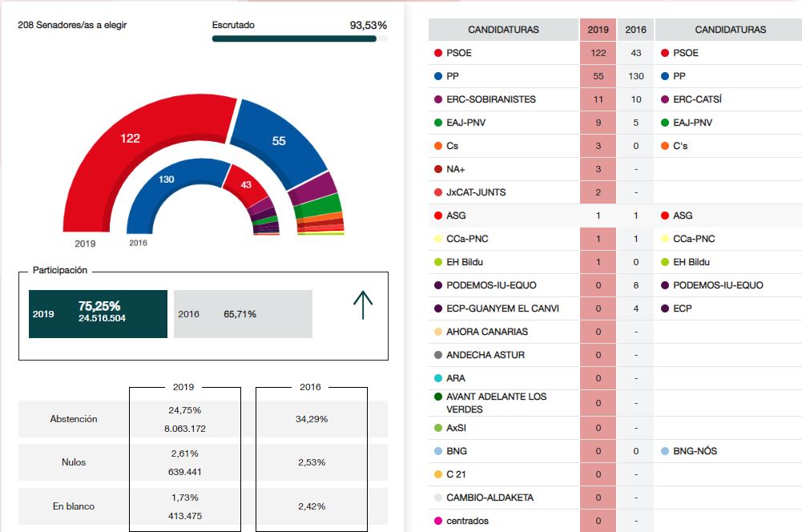Image resolution: width=802 pixels, height=532 pixels.
Task: Click the JxCAT-JUNTS candidature row
Action: (x=503, y=192)
